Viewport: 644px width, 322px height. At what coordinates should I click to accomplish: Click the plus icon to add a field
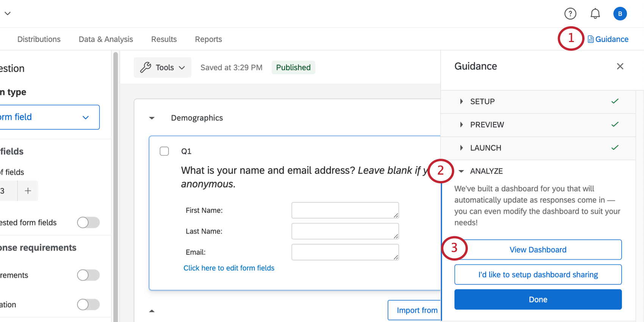click(x=28, y=191)
